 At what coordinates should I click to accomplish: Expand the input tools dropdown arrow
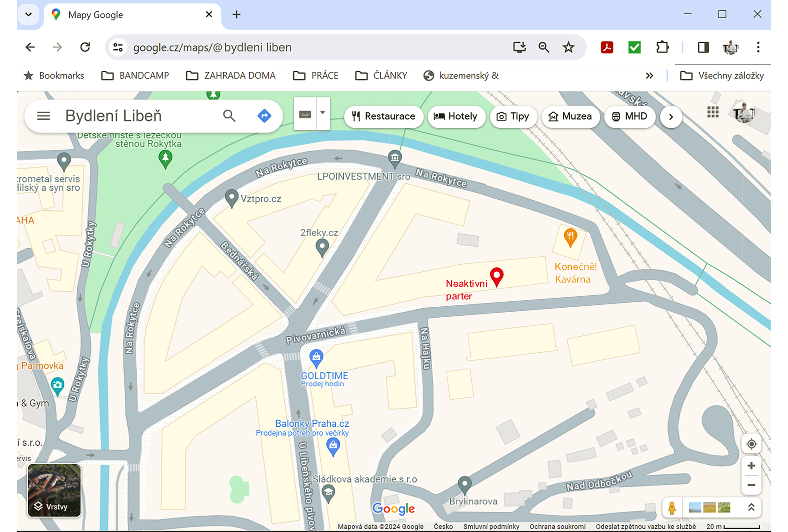(323, 112)
